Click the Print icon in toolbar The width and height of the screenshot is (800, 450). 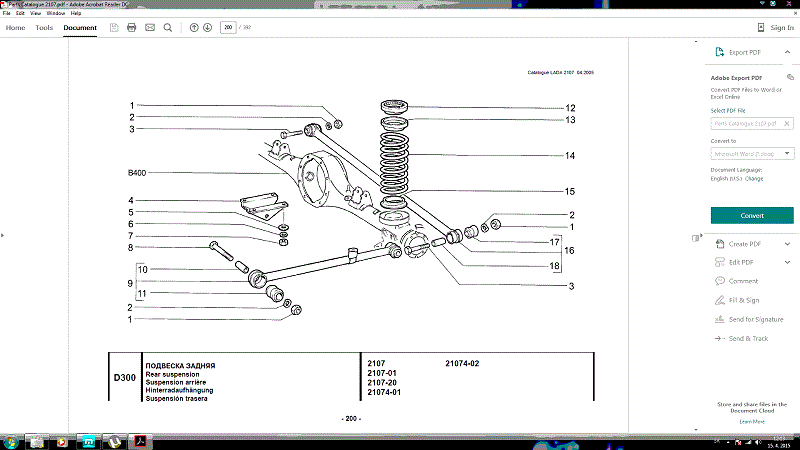(x=132, y=28)
